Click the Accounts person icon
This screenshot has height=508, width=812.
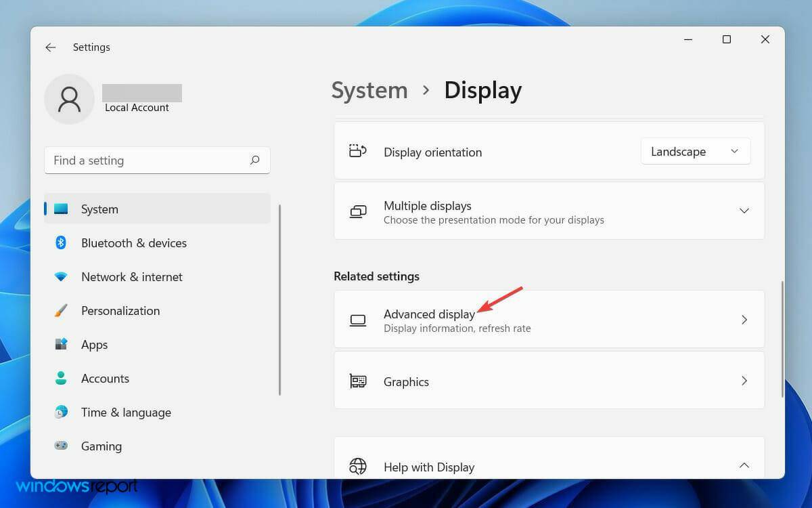pos(61,378)
